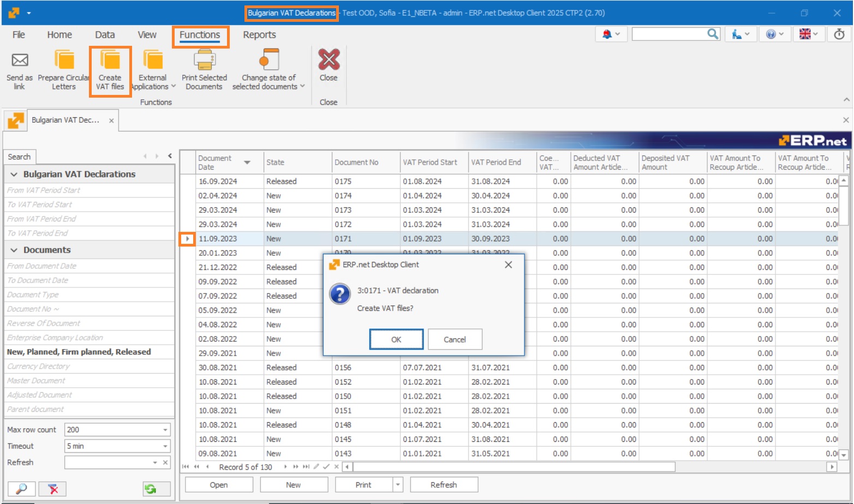The width and height of the screenshot is (854, 504).
Task: Click the Open button below the grid
Action: (x=219, y=485)
